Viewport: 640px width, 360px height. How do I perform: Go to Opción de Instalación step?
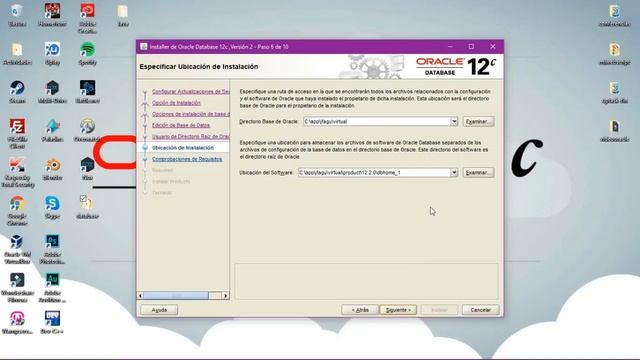pyautogui.click(x=176, y=103)
